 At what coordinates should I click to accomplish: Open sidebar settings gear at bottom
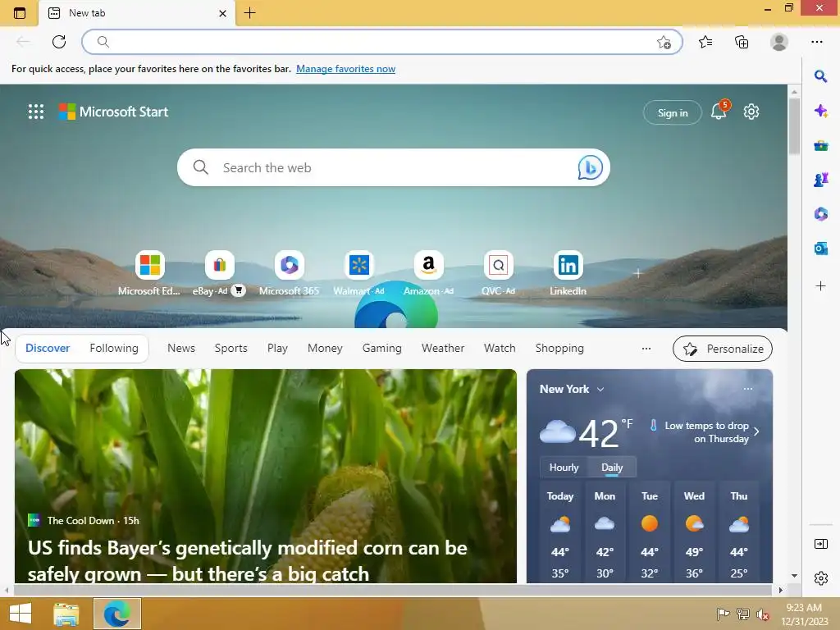(x=820, y=578)
